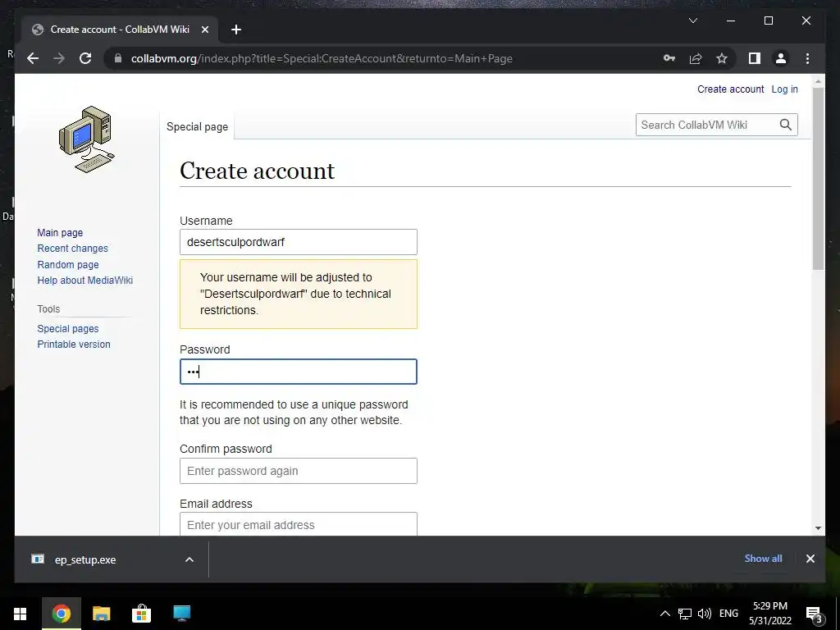The height and width of the screenshot is (630, 840).
Task: Click the padlock site info icon
Action: point(118,58)
